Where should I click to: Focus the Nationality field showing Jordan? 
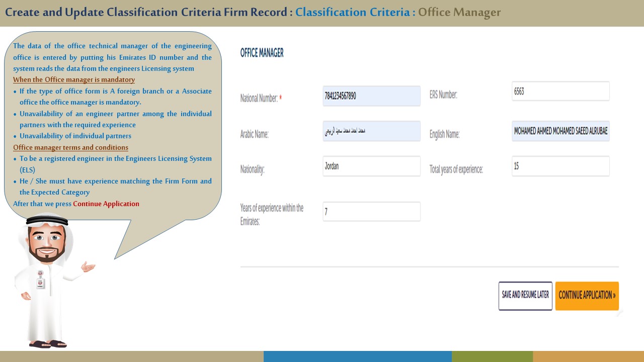tap(371, 166)
